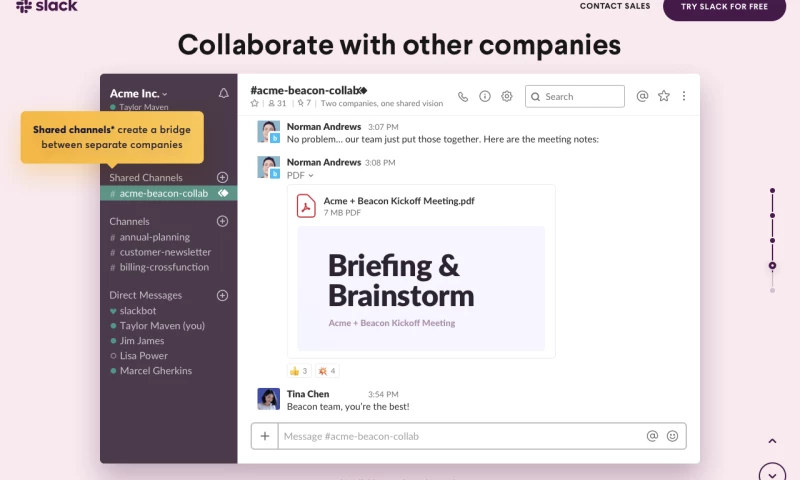The image size is (800, 480).
Task: Open channel details info icon
Action: click(x=485, y=97)
